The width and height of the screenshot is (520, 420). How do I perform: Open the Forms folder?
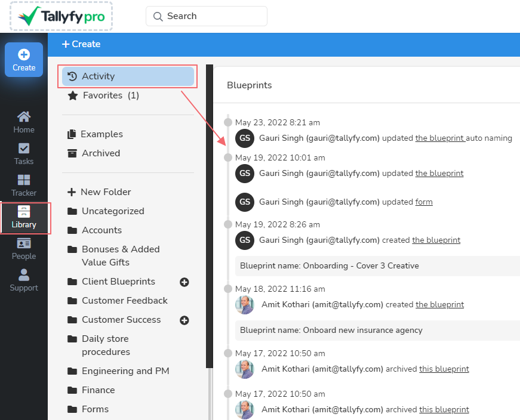95,409
